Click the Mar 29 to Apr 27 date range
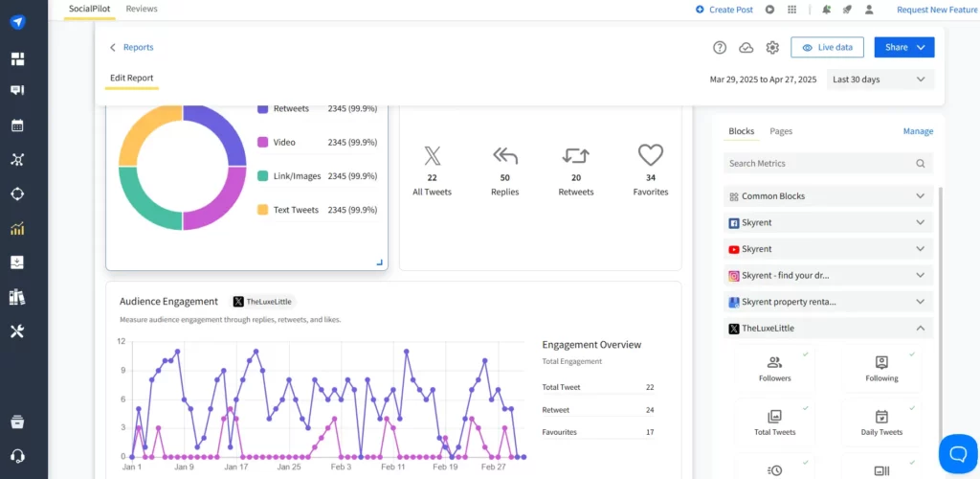 coord(763,80)
